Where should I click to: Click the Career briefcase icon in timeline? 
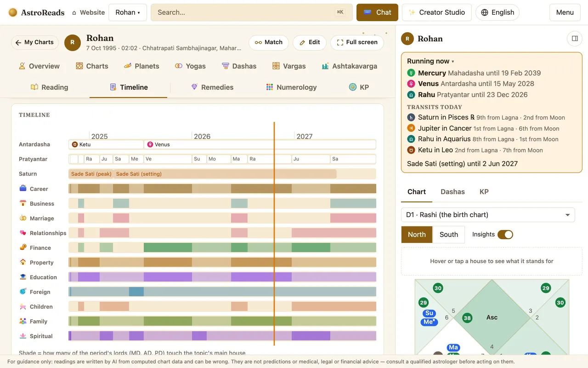(x=23, y=188)
